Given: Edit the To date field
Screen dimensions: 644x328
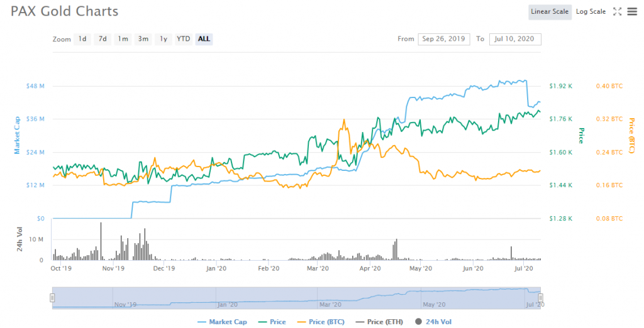Looking at the screenshot, I should (515, 39).
